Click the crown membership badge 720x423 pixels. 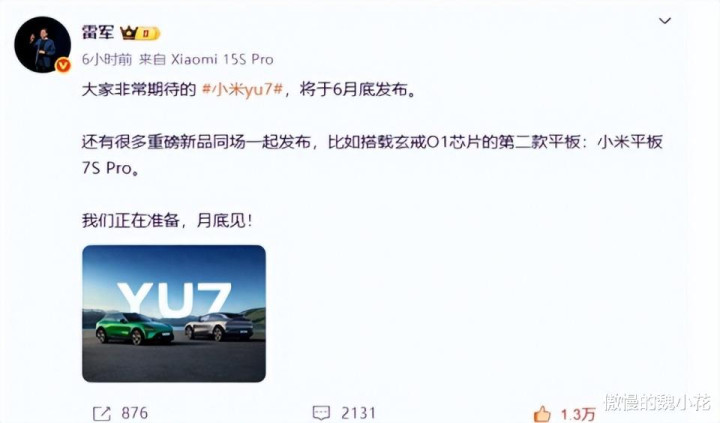point(129,33)
